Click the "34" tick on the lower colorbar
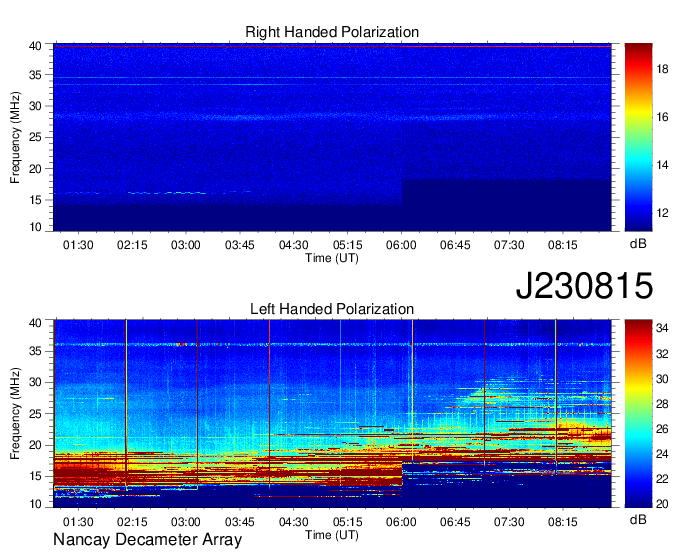The image size is (680, 552). pos(663,328)
